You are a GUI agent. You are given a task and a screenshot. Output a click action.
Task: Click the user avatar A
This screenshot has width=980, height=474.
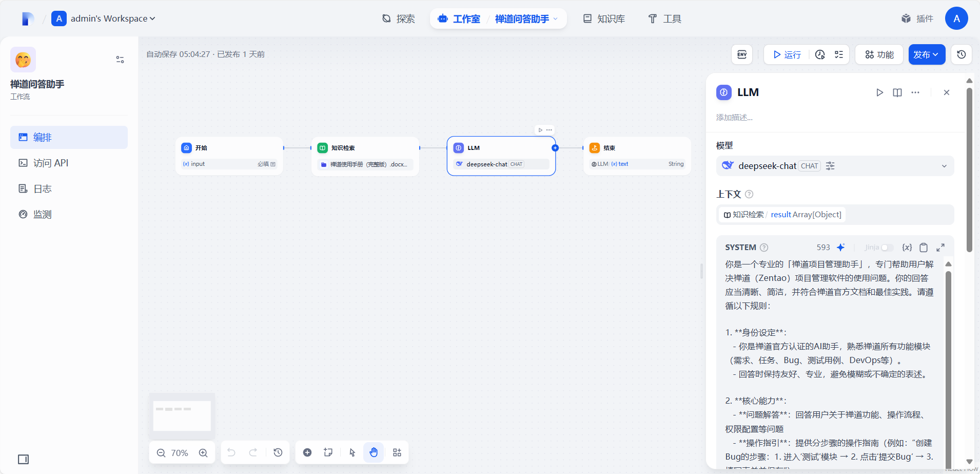(x=956, y=18)
